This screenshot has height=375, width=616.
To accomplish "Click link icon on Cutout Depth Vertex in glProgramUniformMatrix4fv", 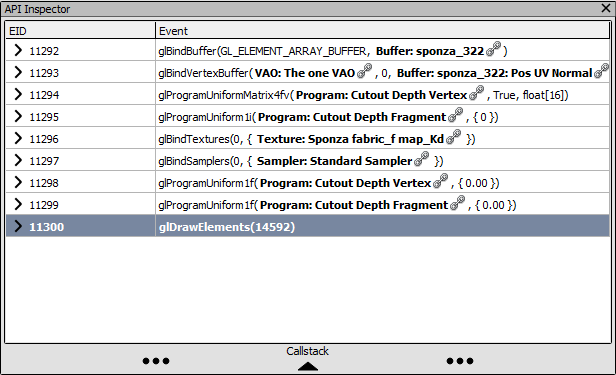I will (x=476, y=93).
